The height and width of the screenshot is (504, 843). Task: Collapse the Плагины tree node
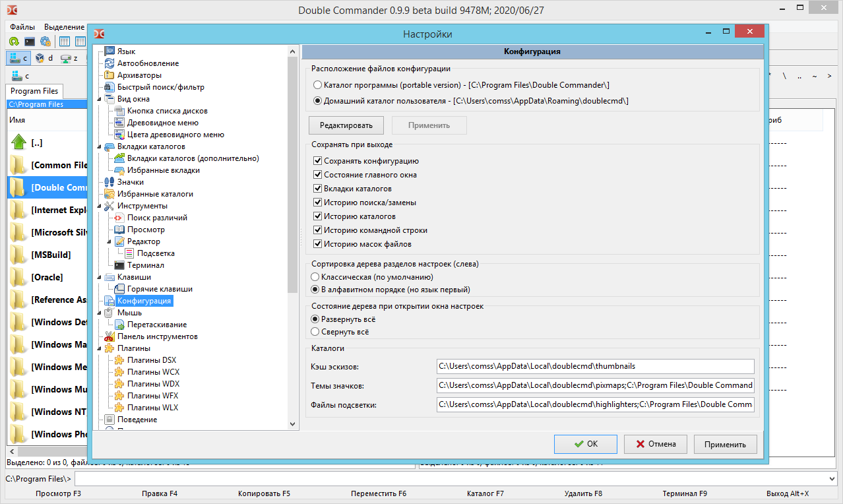pos(100,348)
